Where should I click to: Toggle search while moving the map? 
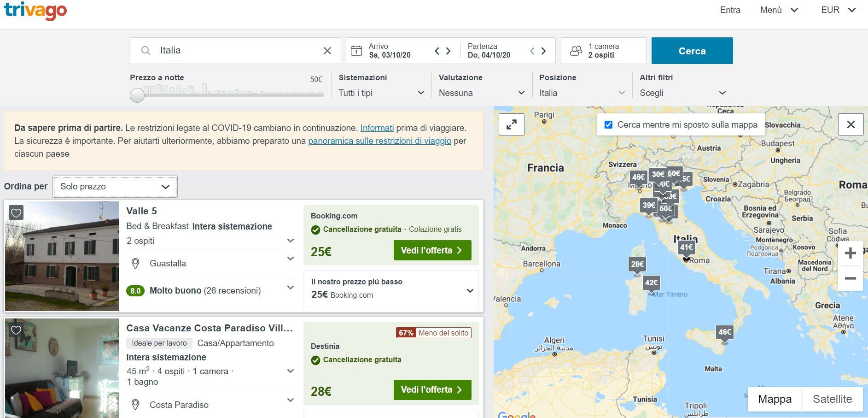tap(608, 125)
